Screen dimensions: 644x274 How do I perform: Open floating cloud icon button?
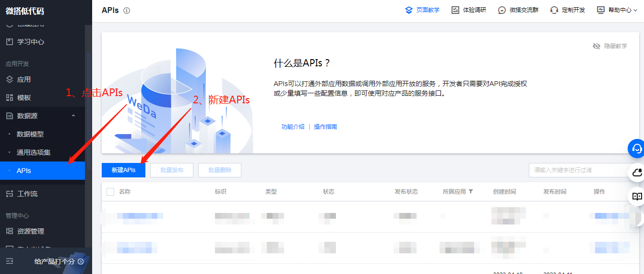(637, 173)
